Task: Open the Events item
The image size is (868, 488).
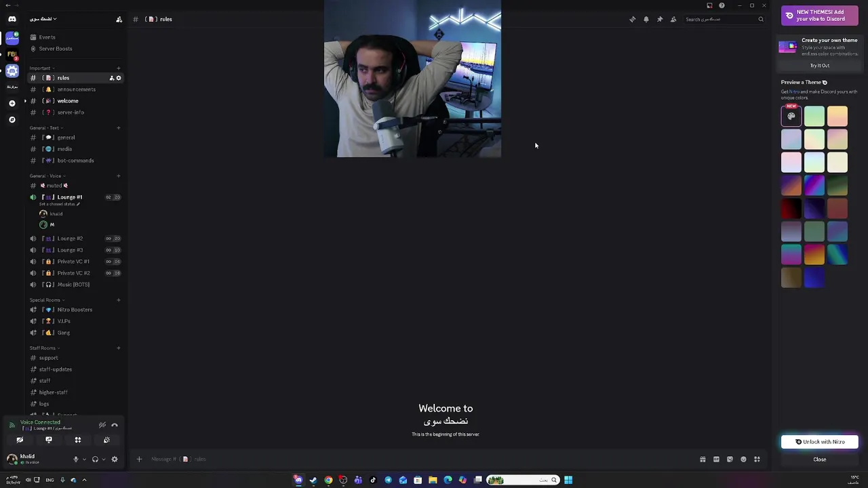Action: pyautogui.click(x=75, y=37)
